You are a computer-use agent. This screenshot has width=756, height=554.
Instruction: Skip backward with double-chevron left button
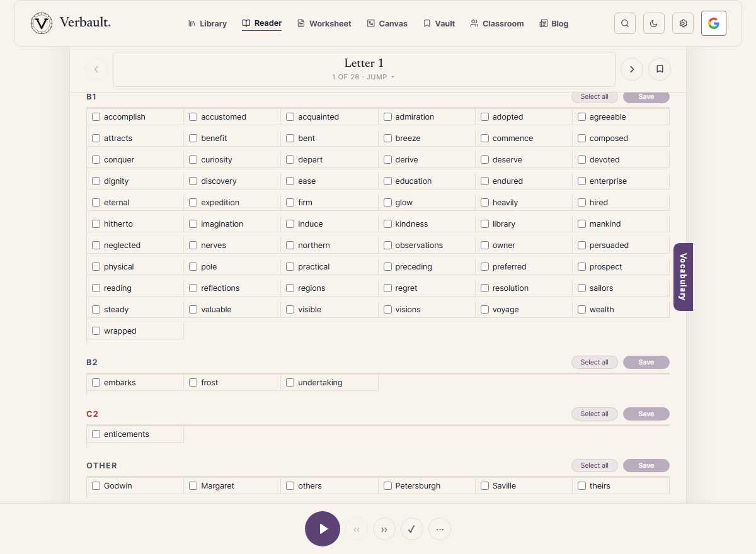(357, 529)
